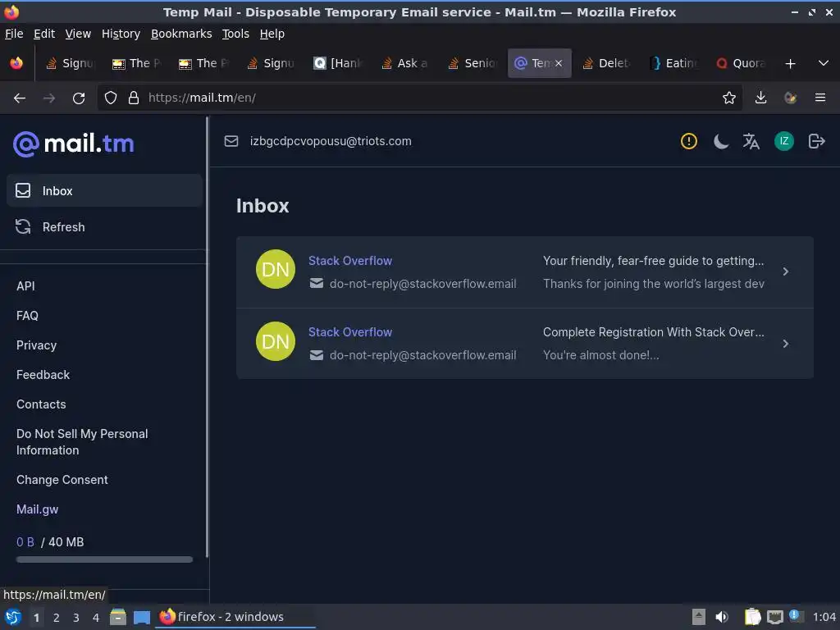Open the IZ account avatar

point(783,141)
